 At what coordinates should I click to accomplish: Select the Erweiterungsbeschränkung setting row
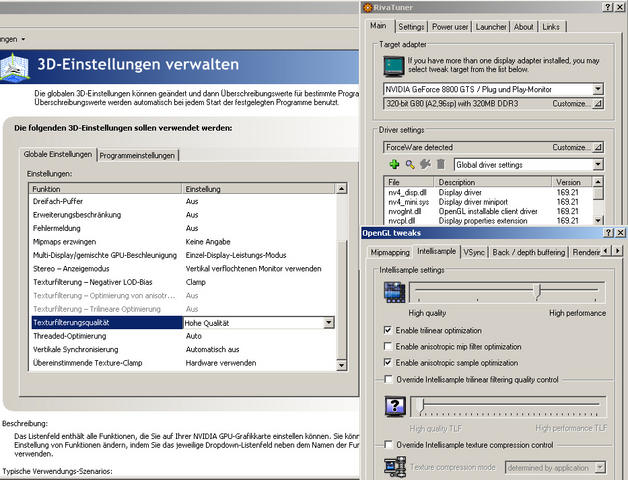click(x=183, y=215)
